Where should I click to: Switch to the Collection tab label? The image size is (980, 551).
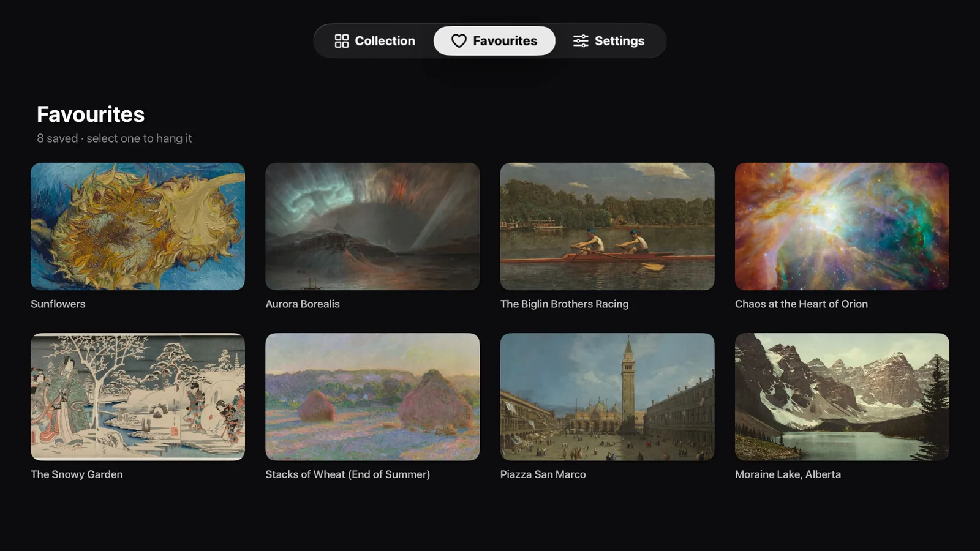[x=385, y=41]
